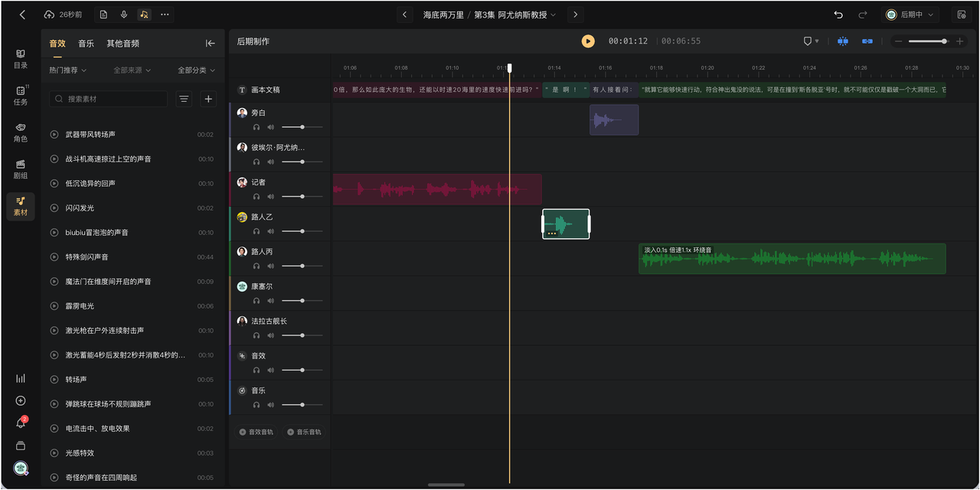Image resolution: width=980 pixels, height=490 pixels.
Task: Click the statistics bar-chart icon in sidebar
Action: pyautogui.click(x=21, y=378)
